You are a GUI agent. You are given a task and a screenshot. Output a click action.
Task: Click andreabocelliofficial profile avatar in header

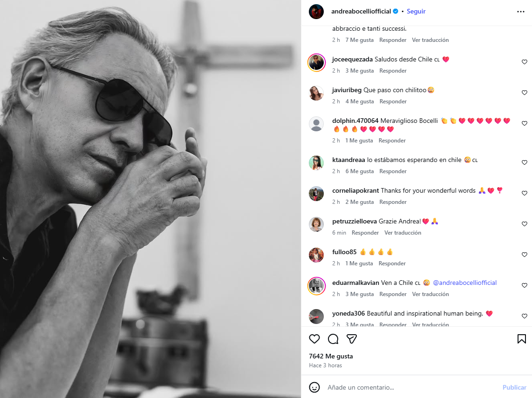tap(316, 12)
